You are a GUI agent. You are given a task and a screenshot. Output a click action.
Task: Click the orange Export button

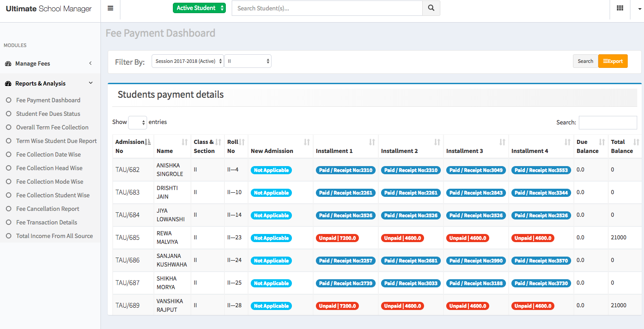pos(613,61)
